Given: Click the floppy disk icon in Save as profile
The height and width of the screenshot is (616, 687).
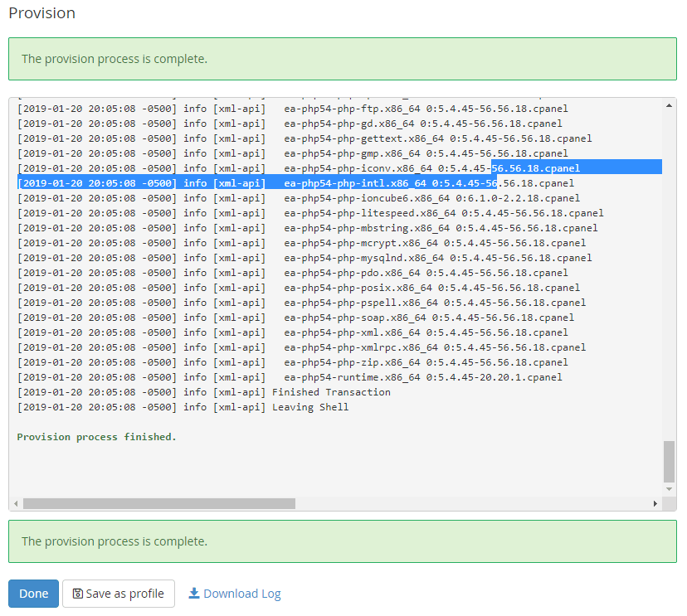Looking at the screenshot, I should 77,594.
